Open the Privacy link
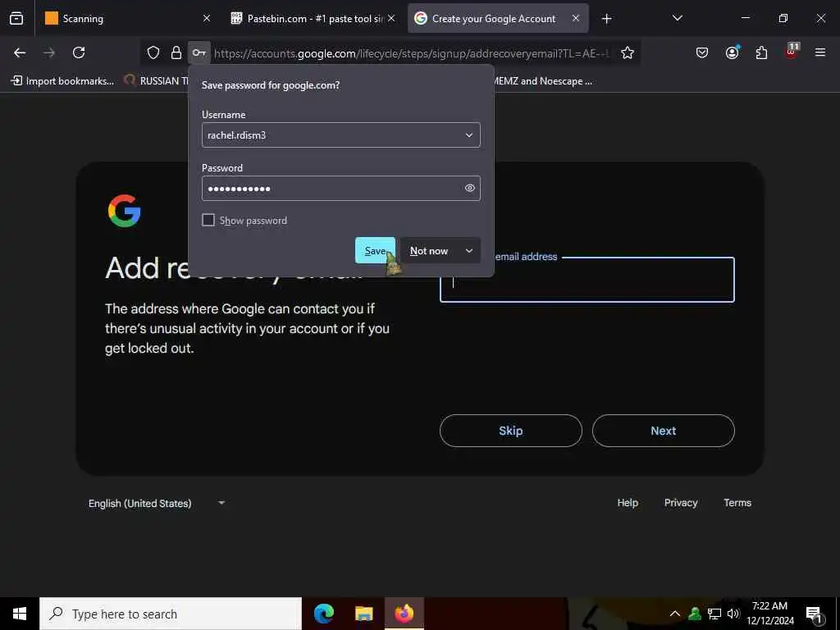Viewport: 840px width, 630px height. [x=681, y=503]
